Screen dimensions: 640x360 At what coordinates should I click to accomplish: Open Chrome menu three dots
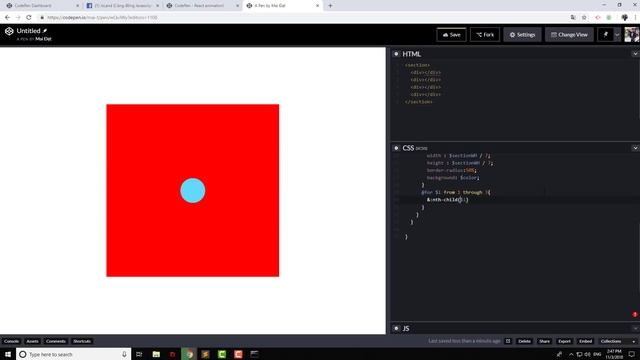(635, 18)
